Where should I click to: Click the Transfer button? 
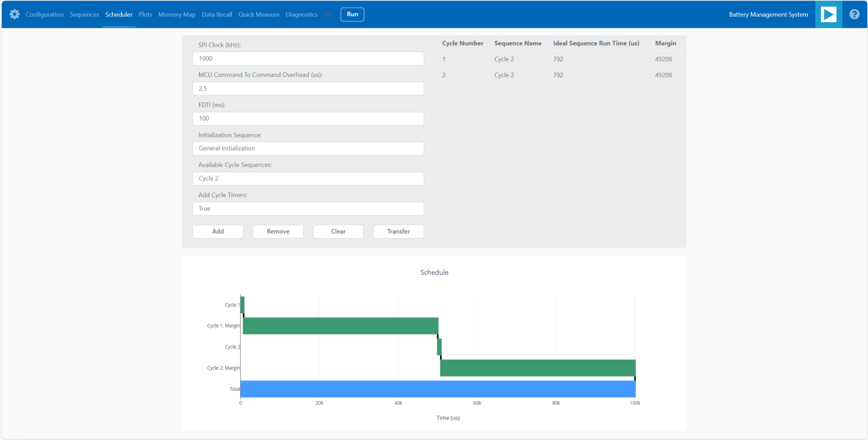[398, 232]
